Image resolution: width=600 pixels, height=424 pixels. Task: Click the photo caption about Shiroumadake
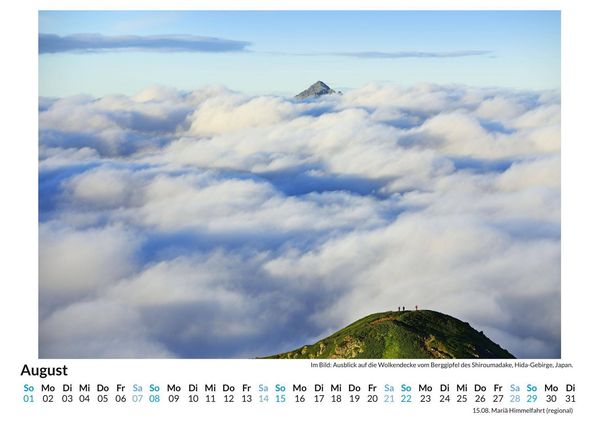[x=442, y=365]
